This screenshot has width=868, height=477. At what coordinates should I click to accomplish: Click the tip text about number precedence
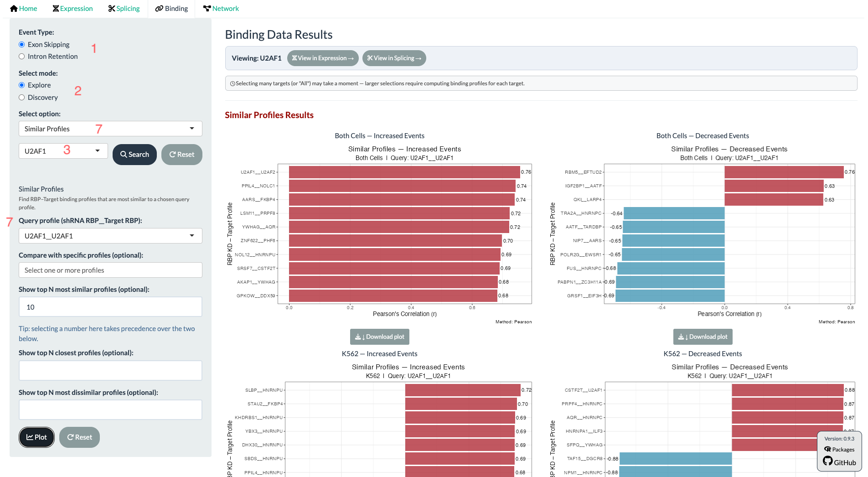click(x=107, y=333)
